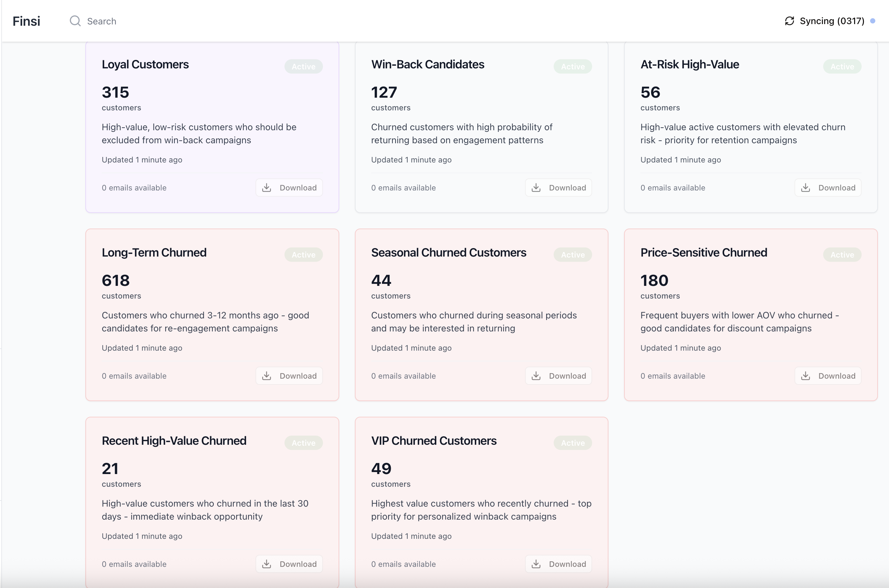Click the search magnifier icon
The width and height of the screenshot is (889, 588).
pos(75,21)
